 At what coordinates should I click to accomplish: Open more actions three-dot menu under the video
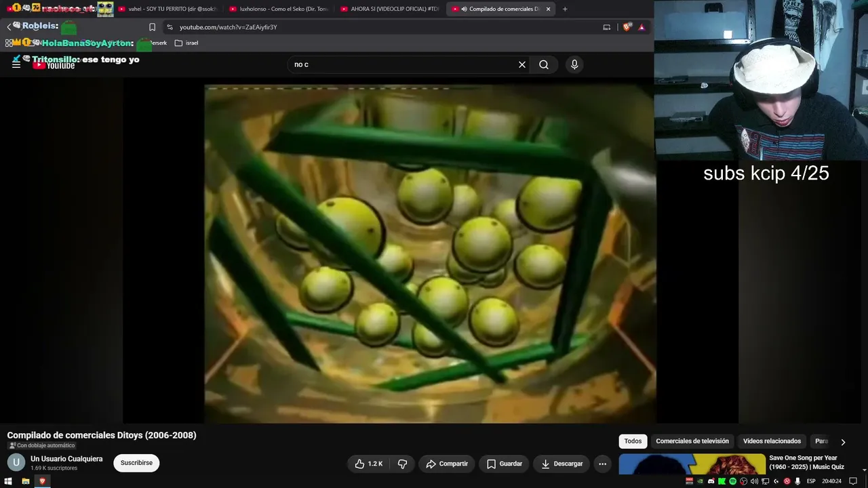tap(602, 464)
